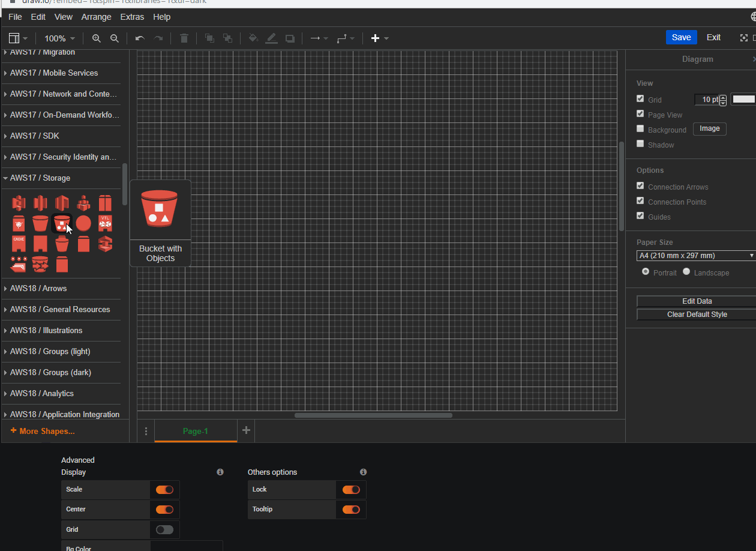
Task: Click the Fill Color bucket icon
Action: (253, 38)
